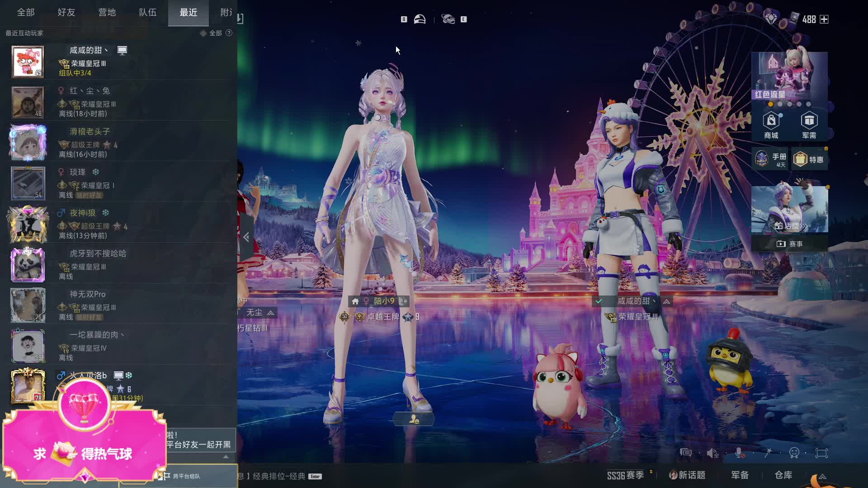This screenshot has height=488, width=868.
Task: Select first carousel dot under 红色流星 banner
Action: point(770,104)
